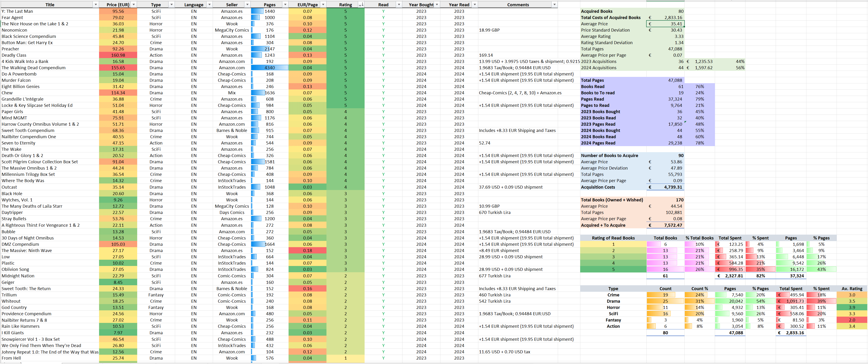The image size is (868, 364).
Task: Click the red 0.18 EUR/Page cell
Action: 307,250
